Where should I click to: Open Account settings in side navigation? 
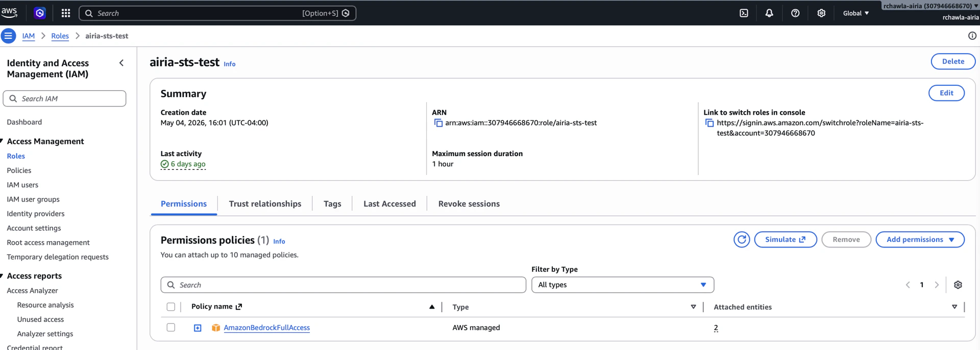pyautogui.click(x=34, y=228)
